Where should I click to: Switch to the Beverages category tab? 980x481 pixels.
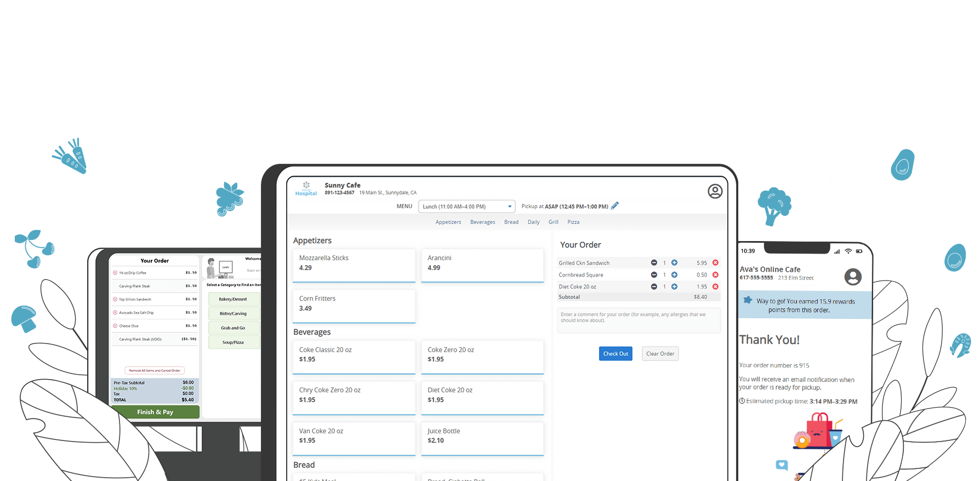coord(482,222)
